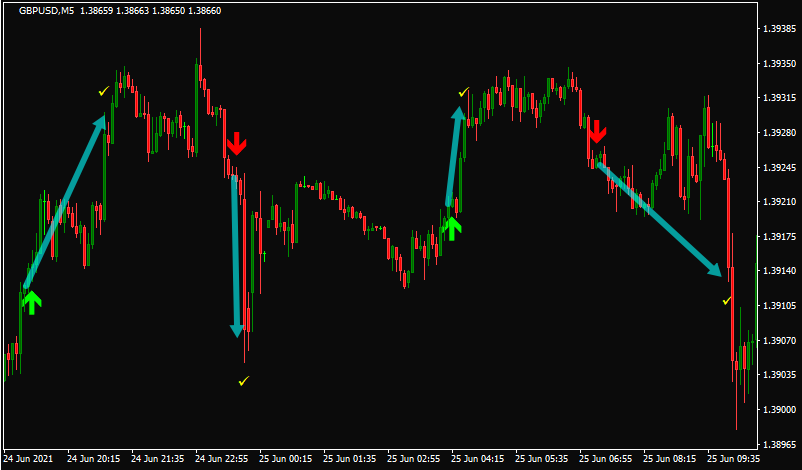Click the open price value 1.38659
This screenshot has width=802, height=470.
(x=97, y=10)
